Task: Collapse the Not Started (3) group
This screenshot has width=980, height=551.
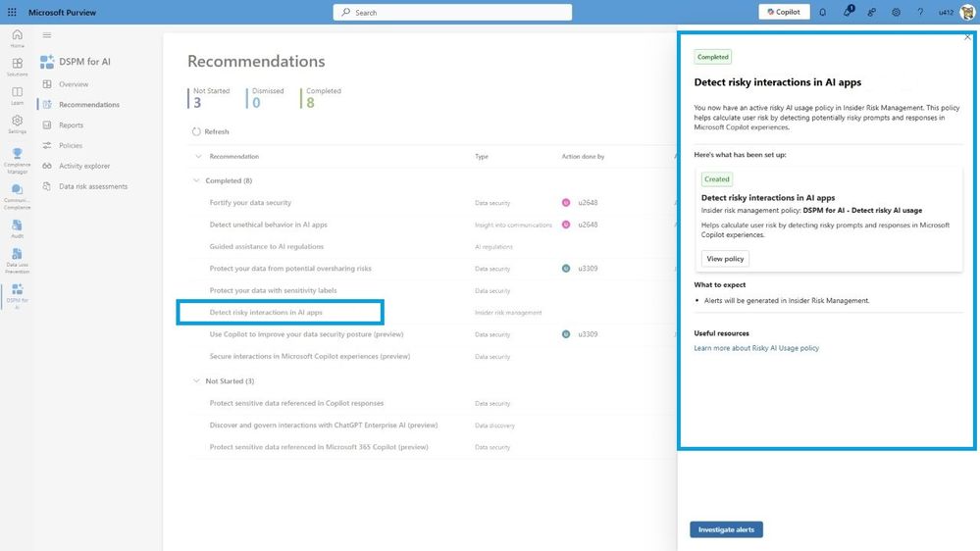Action: click(x=196, y=380)
